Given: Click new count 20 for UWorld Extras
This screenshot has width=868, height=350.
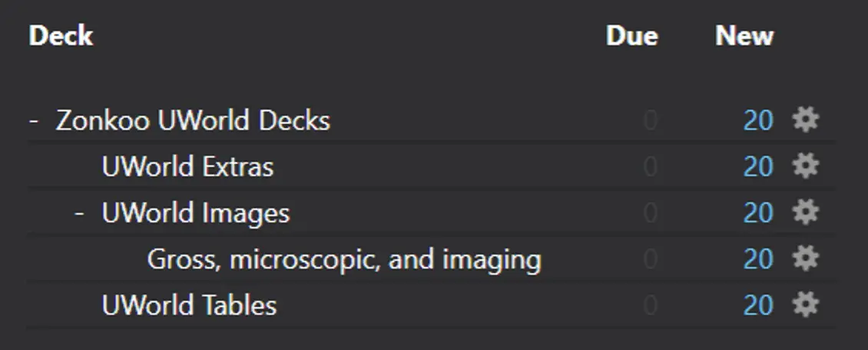Looking at the screenshot, I should tap(758, 166).
